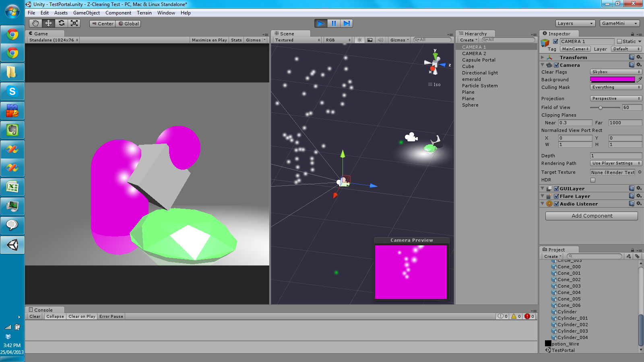Click the Field of View slider
Image resolution: width=644 pixels, height=362 pixels.
605,107
